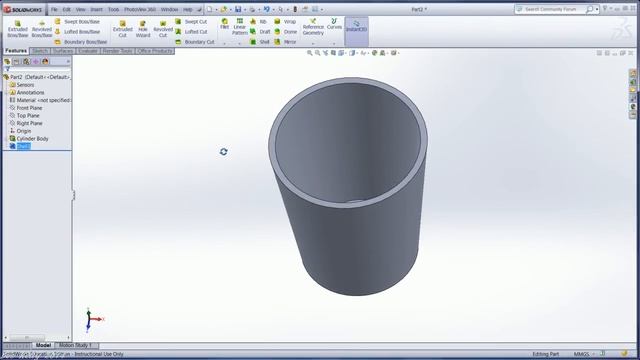This screenshot has width=640, height=360.
Task: Open the Edit menu
Action: tap(67, 9)
